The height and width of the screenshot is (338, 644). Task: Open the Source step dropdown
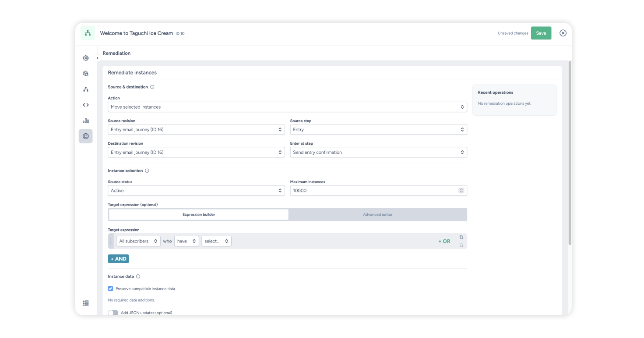(379, 130)
